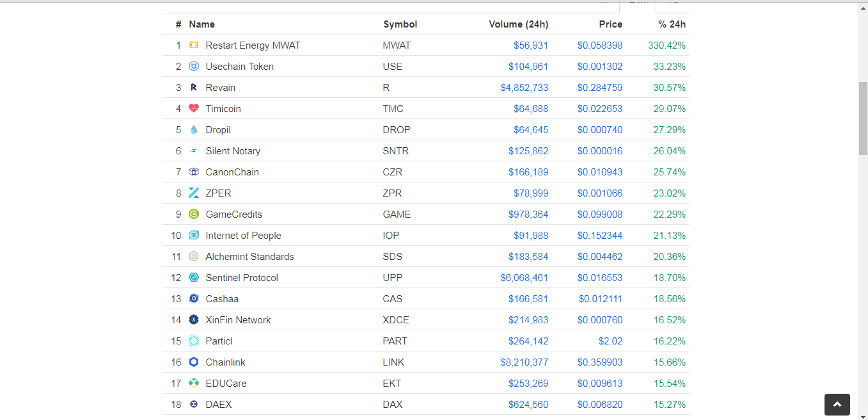The image size is (868, 420).
Task: Click the EDUCare logo icon
Action: [194, 384]
